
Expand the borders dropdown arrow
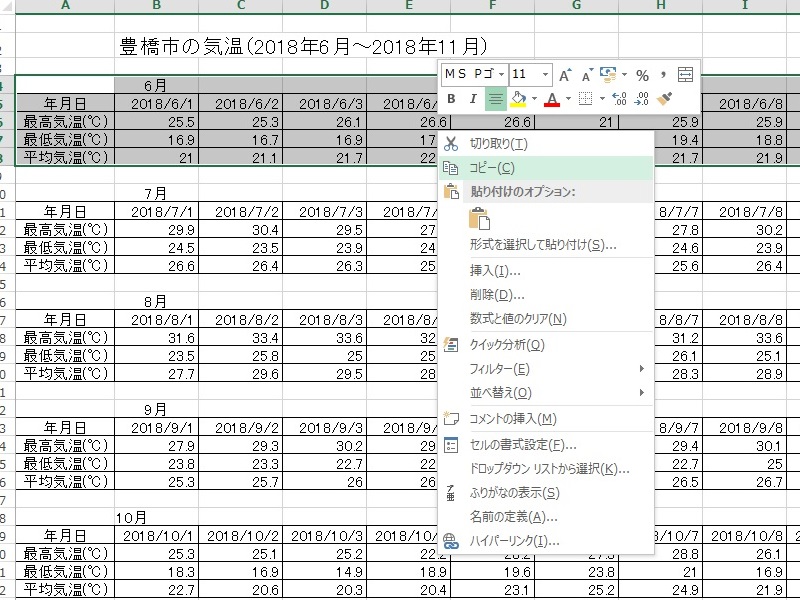600,99
